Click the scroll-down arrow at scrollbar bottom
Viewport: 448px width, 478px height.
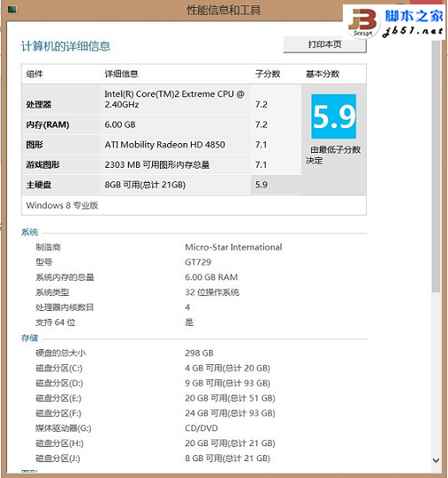(437, 460)
